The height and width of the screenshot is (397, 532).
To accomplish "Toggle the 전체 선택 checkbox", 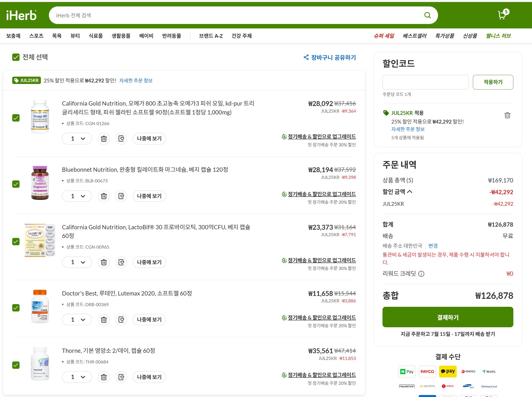I will click(16, 57).
